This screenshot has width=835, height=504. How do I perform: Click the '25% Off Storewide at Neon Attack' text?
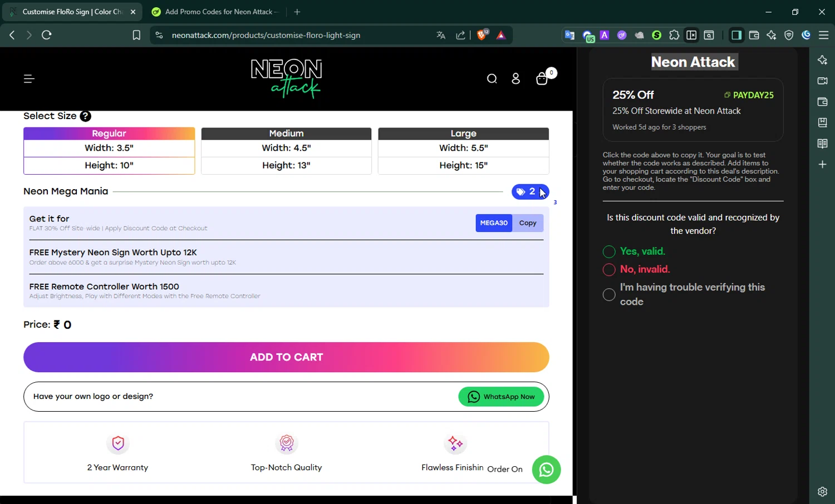(676, 111)
